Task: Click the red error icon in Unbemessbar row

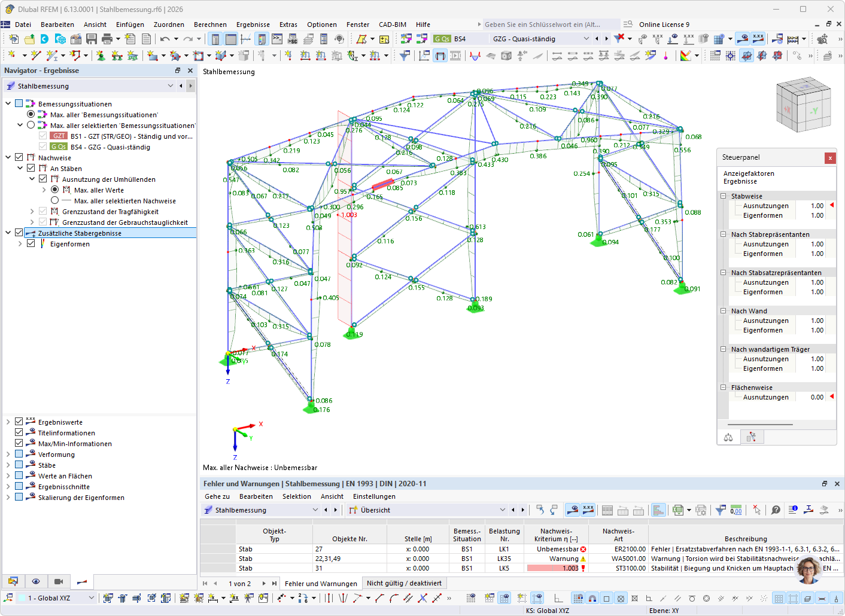Action: (583, 549)
